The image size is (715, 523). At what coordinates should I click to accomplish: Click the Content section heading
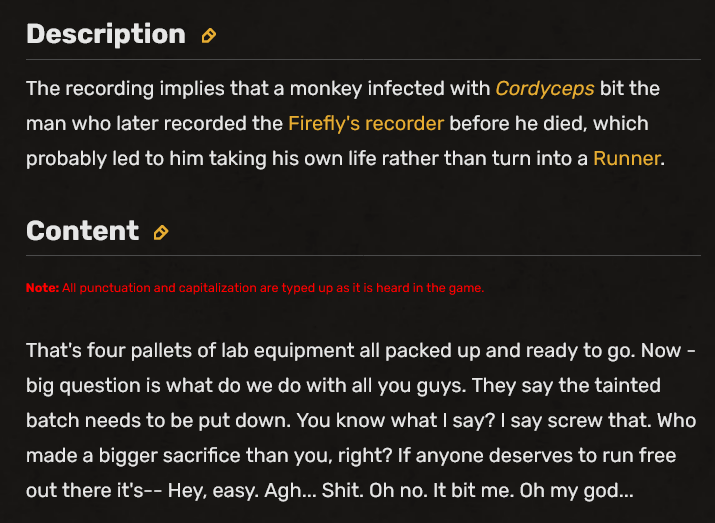pyautogui.click(x=83, y=231)
